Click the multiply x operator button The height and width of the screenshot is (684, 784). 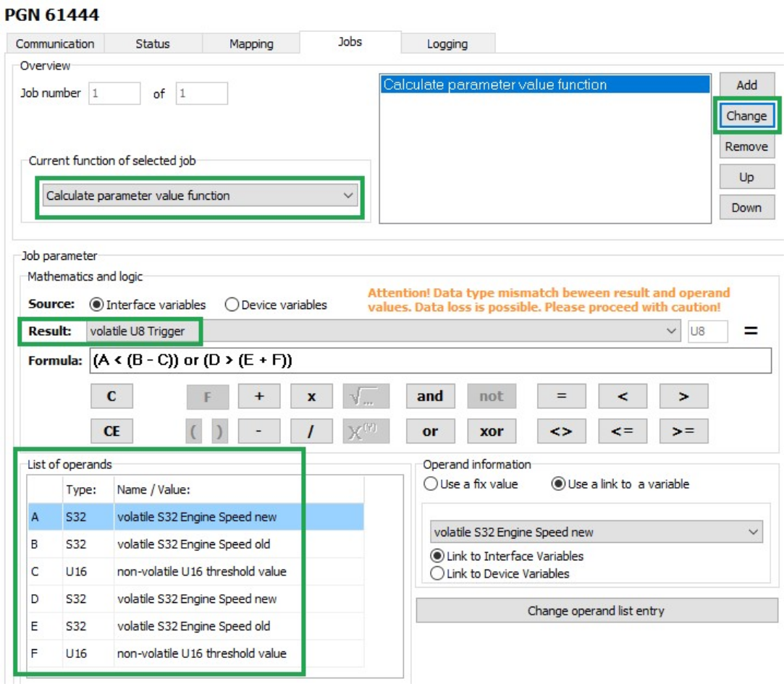[x=311, y=397]
